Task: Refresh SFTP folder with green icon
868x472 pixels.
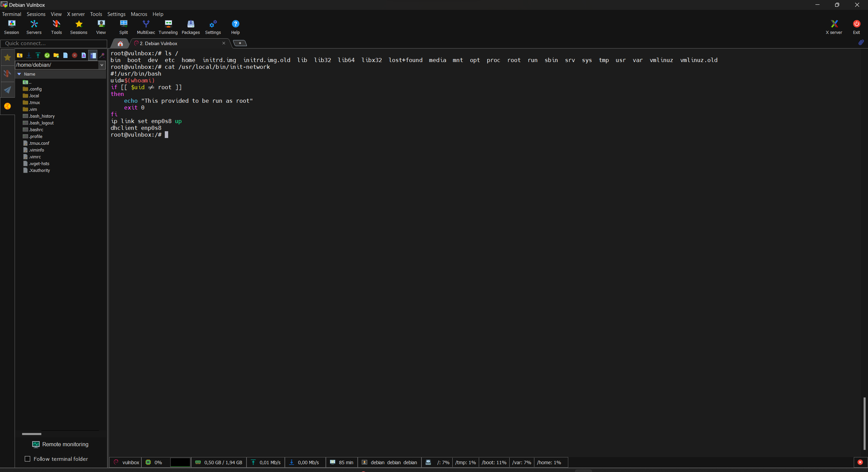Action: (47, 55)
